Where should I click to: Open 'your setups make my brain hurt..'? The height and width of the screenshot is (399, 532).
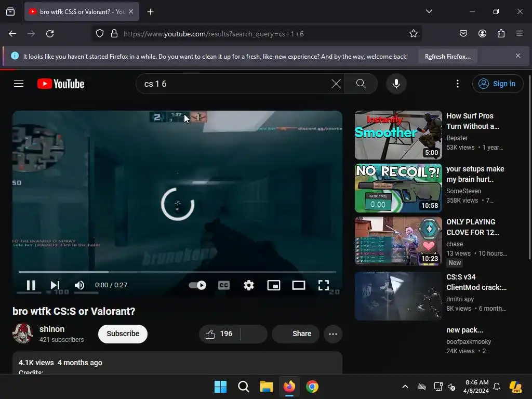coord(475,174)
